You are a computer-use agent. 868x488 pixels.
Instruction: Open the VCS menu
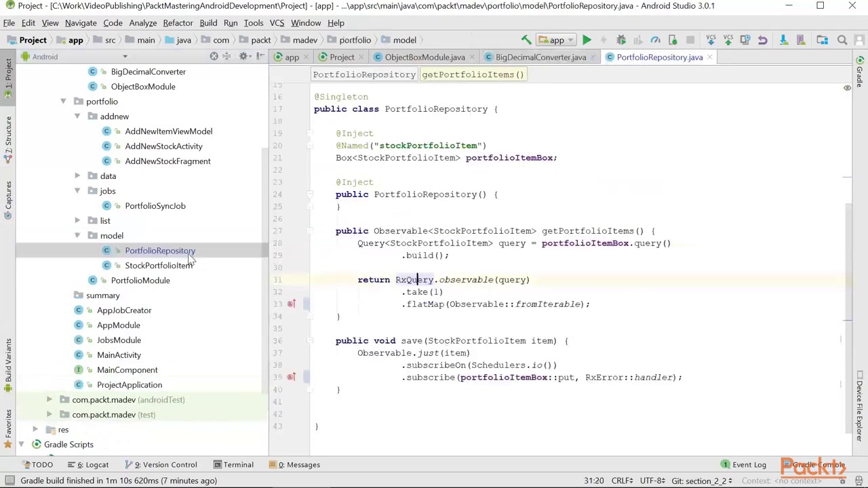tap(277, 22)
